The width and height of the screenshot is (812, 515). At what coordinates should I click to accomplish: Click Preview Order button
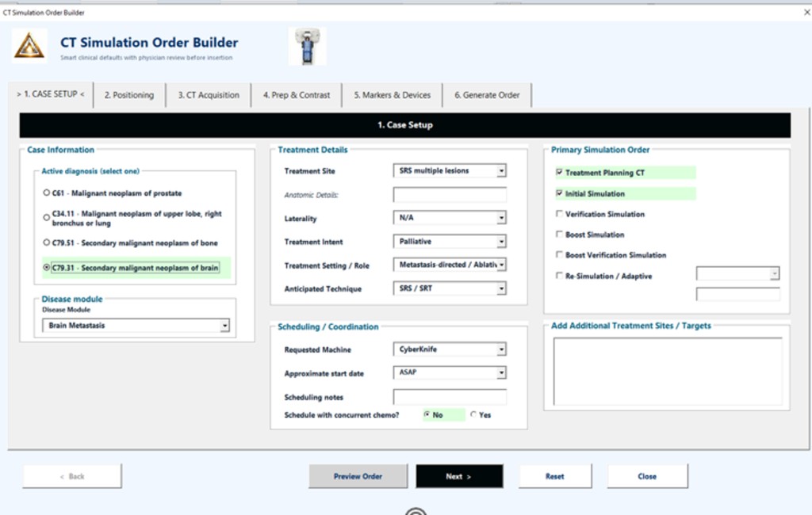[358, 476]
